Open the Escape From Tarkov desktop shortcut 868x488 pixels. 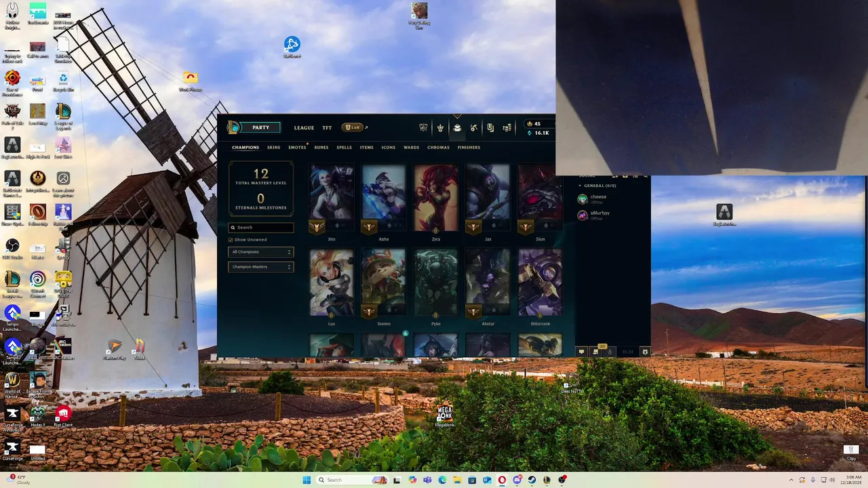(x=37, y=385)
